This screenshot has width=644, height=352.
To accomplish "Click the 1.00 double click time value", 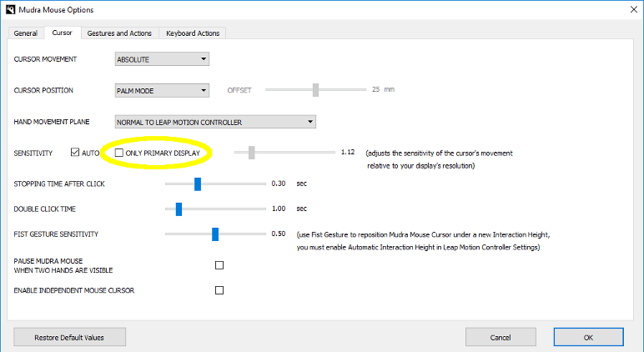I will [x=279, y=209].
